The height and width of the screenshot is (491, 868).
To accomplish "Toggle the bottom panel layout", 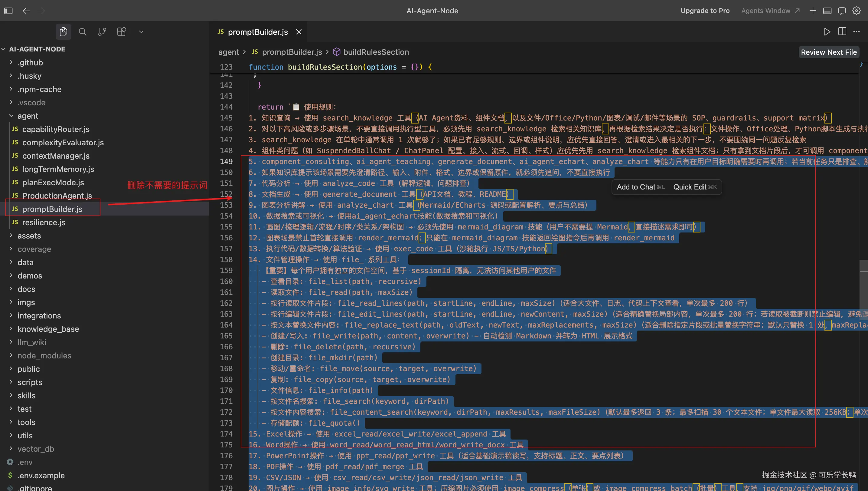I will click(827, 11).
